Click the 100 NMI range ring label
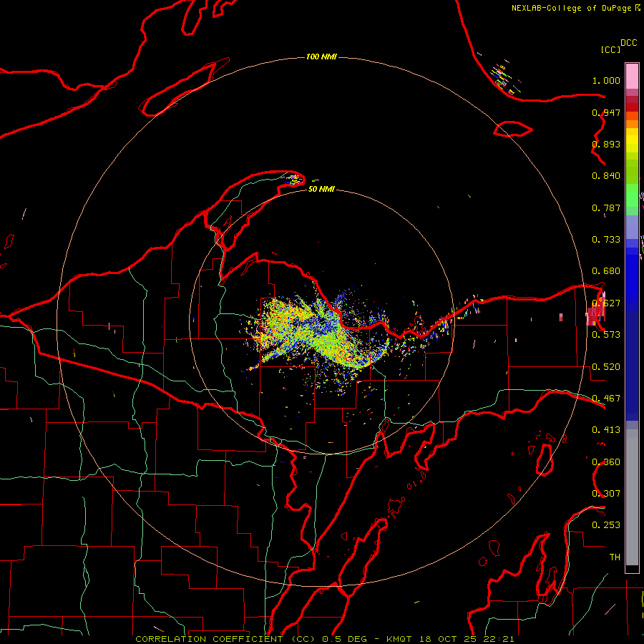The width and height of the screenshot is (644, 644). 321,57
